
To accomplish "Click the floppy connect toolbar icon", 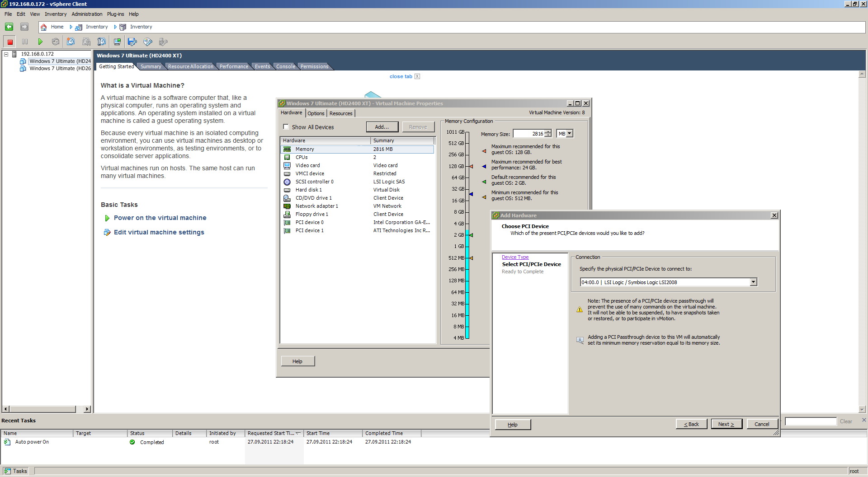I will pyautogui.click(x=132, y=42).
